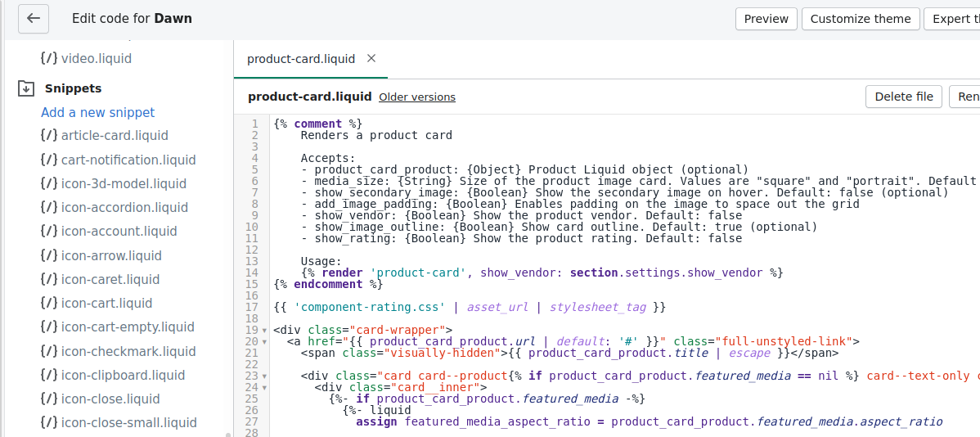Open Customize theme
This screenshot has height=437, width=980.
click(860, 19)
